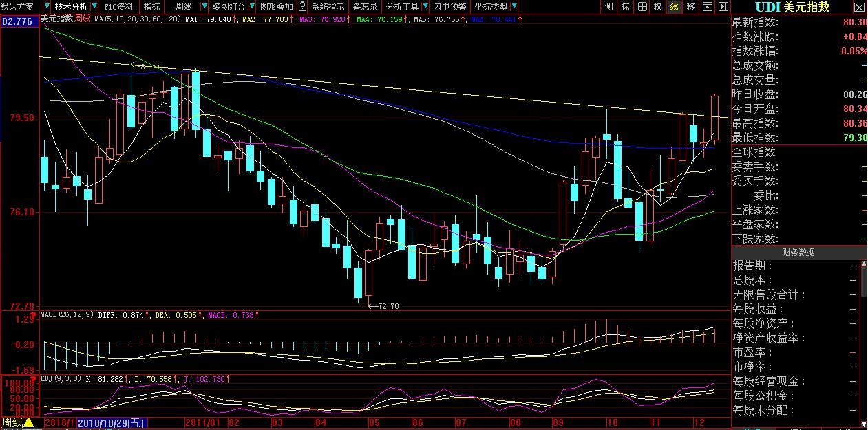Click the 报告期 financial row
Screen dimensions: 868x430
(795, 266)
